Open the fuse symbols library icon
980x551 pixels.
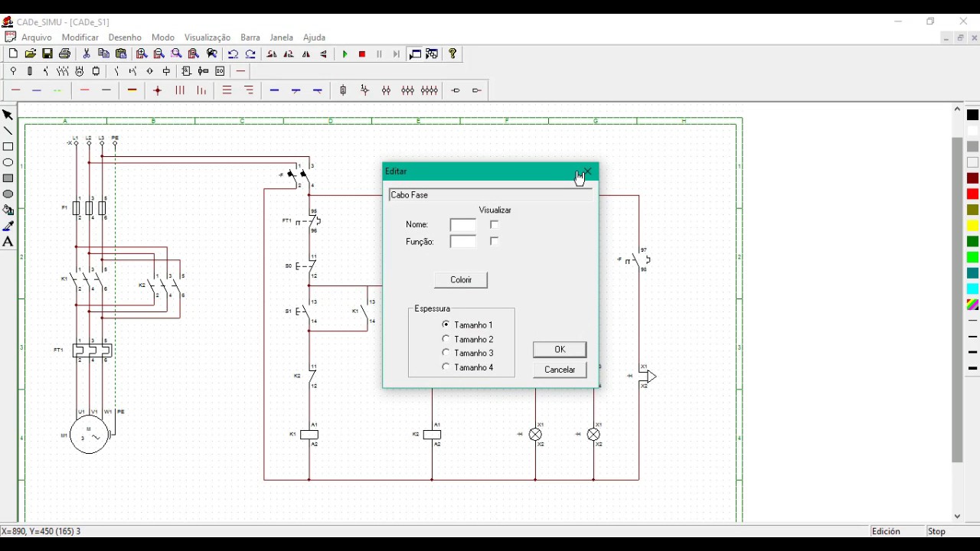[x=30, y=71]
